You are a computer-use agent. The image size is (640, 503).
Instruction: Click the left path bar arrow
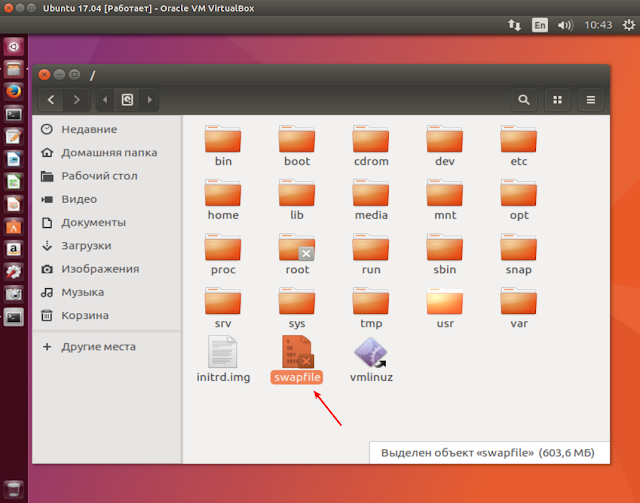(105, 100)
